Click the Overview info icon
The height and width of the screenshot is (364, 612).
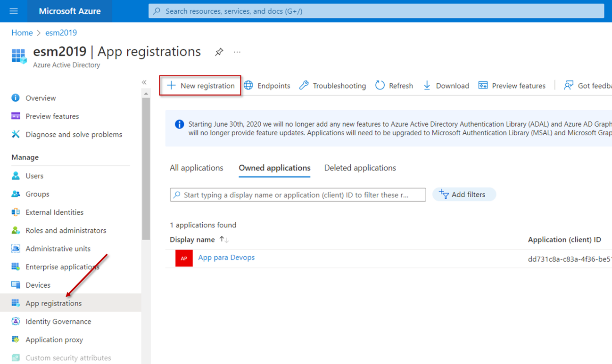(x=16, y=98)
